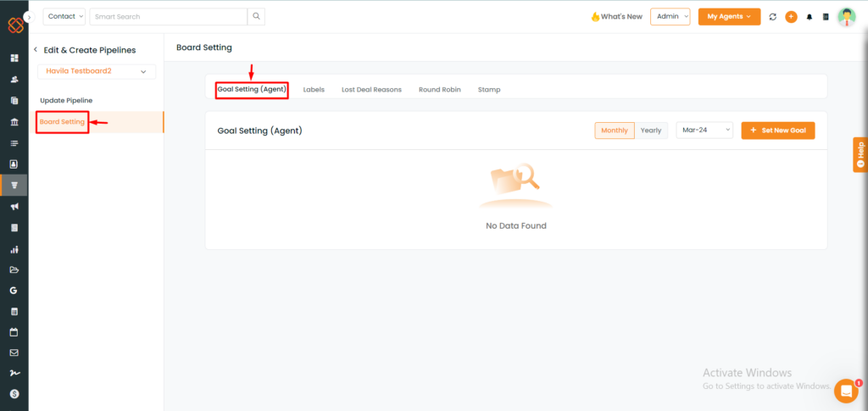Open the pipeline funnel icon in sidebar
Viewport: 868px width, 411px height.
click(14, 186)
